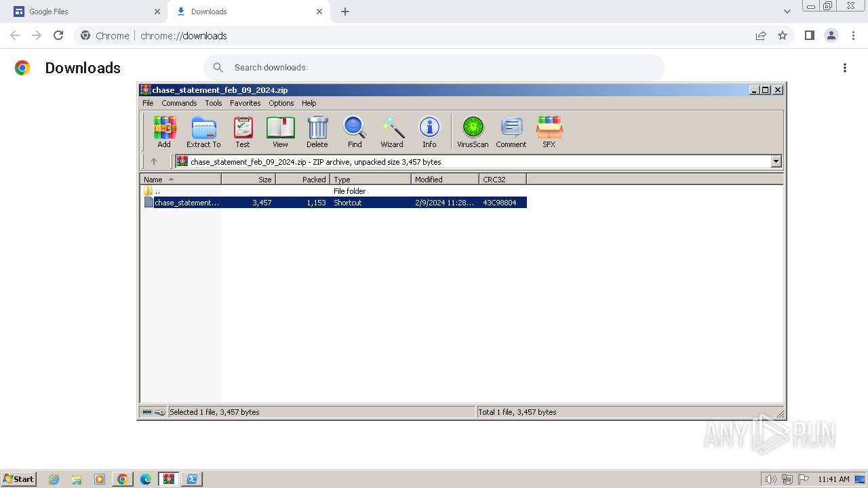Image resolution: width=868 pixels, height=488 pixels.
Task: Open the Commands menu
Action: point(179,103)
